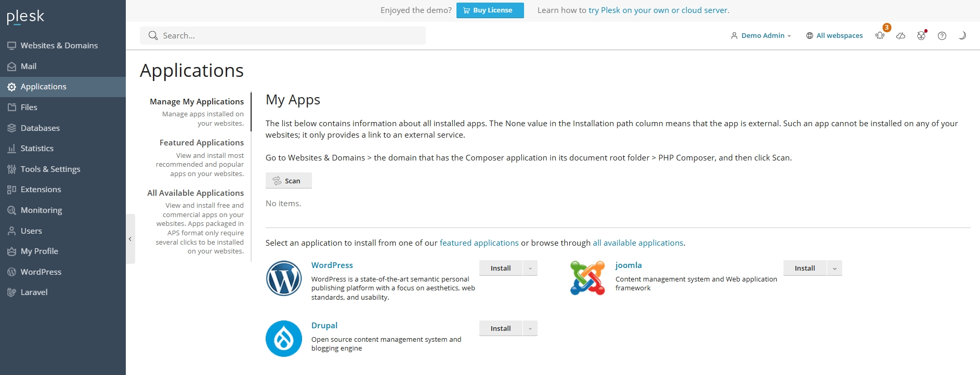Click the Applications gear icon
Viewport: 980px width, 375px height.
click(11, 87)
